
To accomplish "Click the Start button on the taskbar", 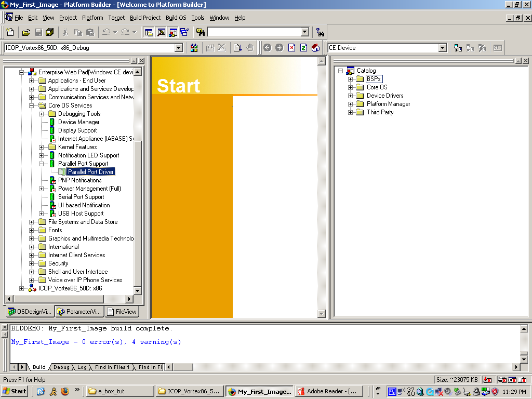I will (x=14, y=391).
